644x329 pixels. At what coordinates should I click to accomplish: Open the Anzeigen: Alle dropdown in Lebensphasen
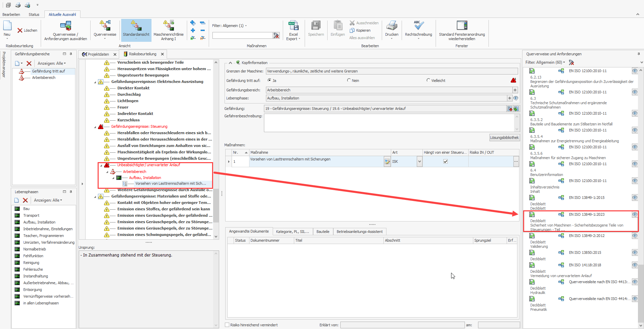coord(48,200)
